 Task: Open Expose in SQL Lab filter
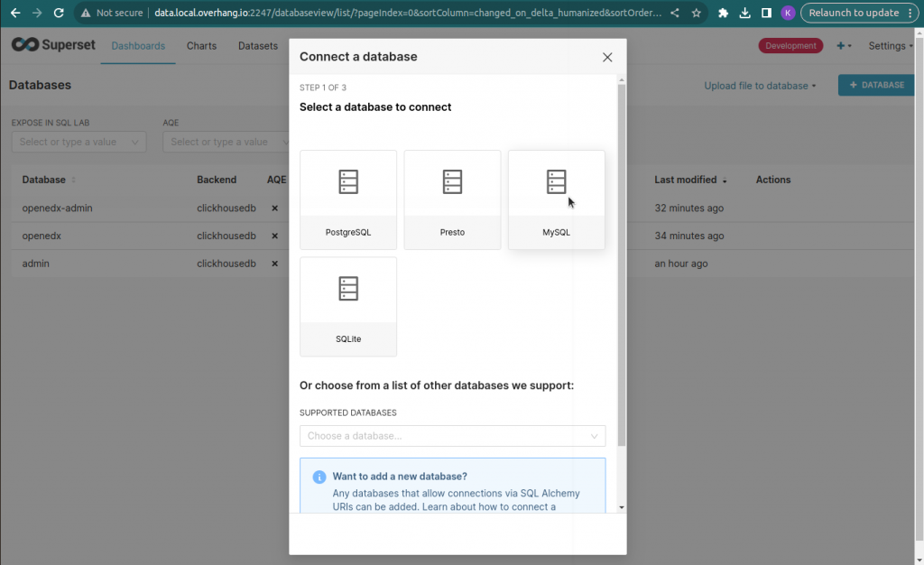[79, 142]
